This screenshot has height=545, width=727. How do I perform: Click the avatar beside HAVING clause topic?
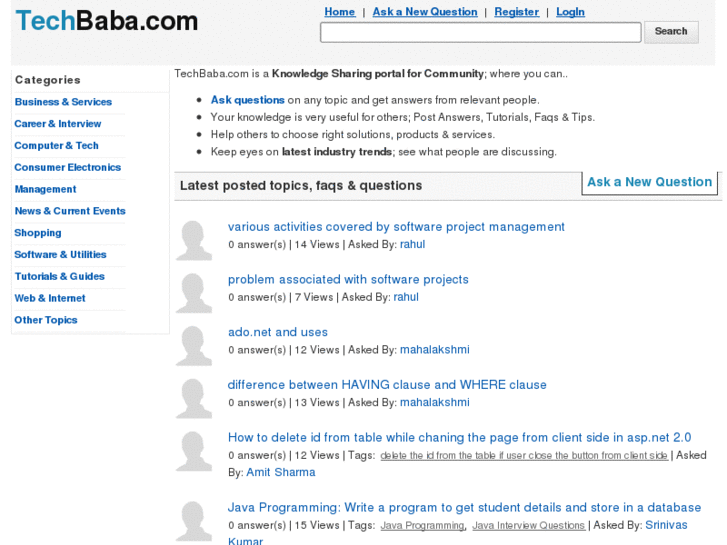pos(194,398)
